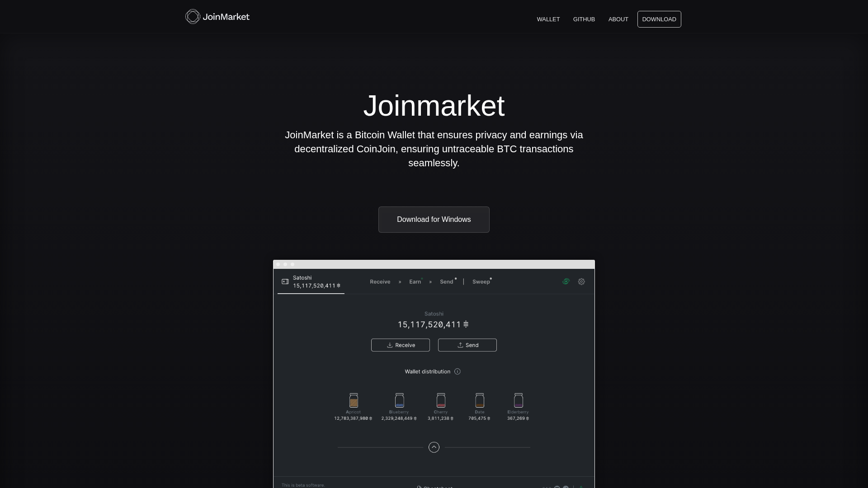Click Cherry balance 3,811,238
This screenshot has height=488, width=868.
(440, 418)
